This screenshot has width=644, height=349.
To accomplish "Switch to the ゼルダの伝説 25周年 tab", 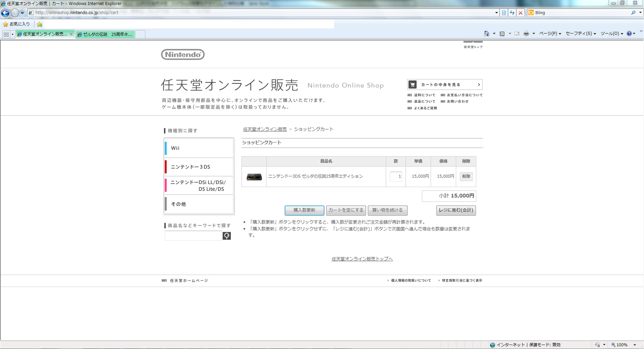I will 105,34.
